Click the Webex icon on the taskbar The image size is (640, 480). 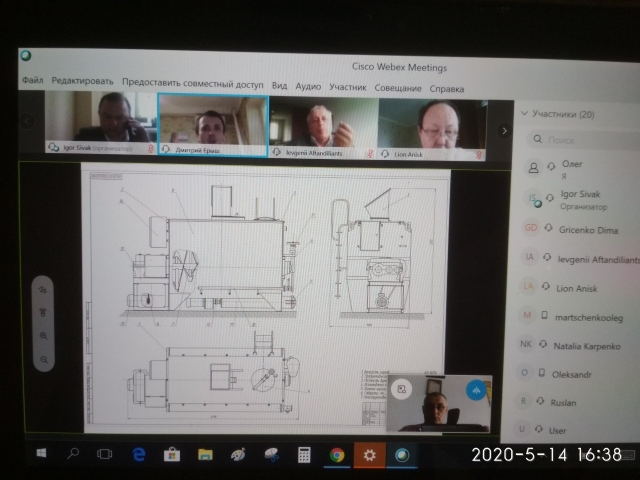click(x=402, y=455)
